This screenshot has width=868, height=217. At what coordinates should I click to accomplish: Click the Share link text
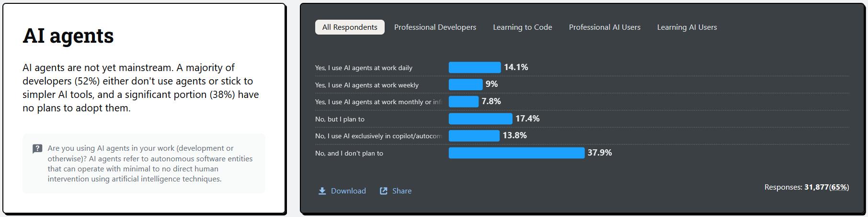point(402,191)
